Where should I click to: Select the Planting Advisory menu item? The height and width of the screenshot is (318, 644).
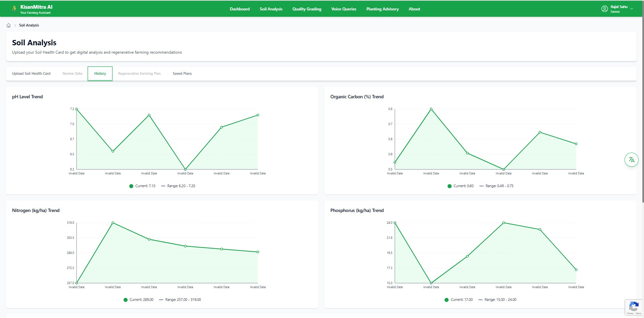pos(382,9)
